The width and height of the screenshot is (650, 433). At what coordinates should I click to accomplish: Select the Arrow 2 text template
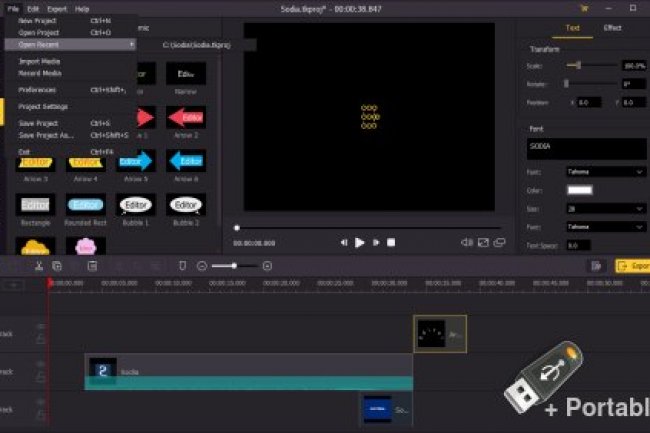click(186, 118)
